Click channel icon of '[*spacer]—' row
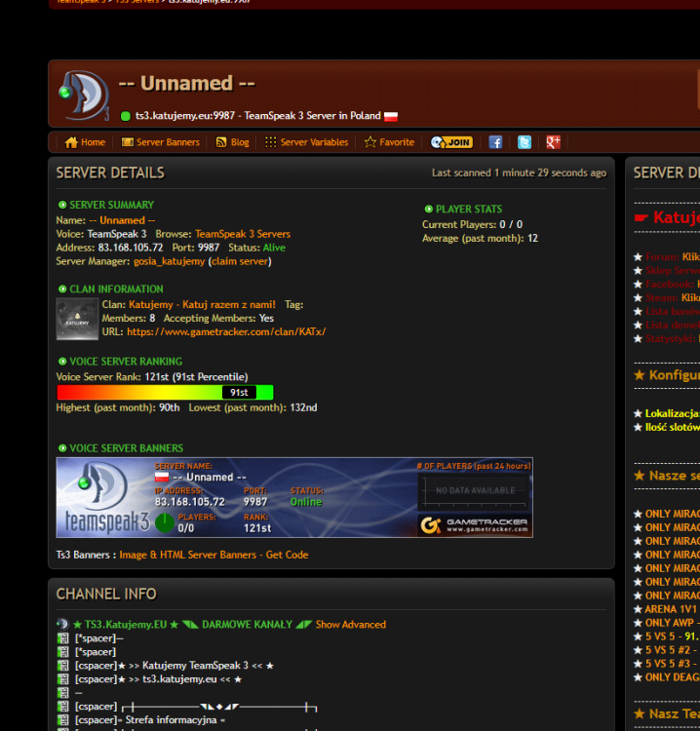Viewport: 700px width, 731px height. click(62, 638)
